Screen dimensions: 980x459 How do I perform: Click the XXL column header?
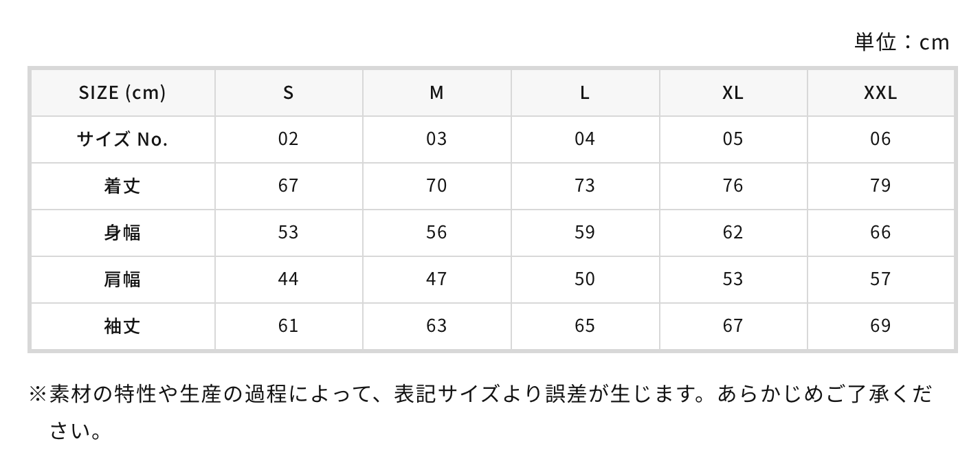click(880, 92)
